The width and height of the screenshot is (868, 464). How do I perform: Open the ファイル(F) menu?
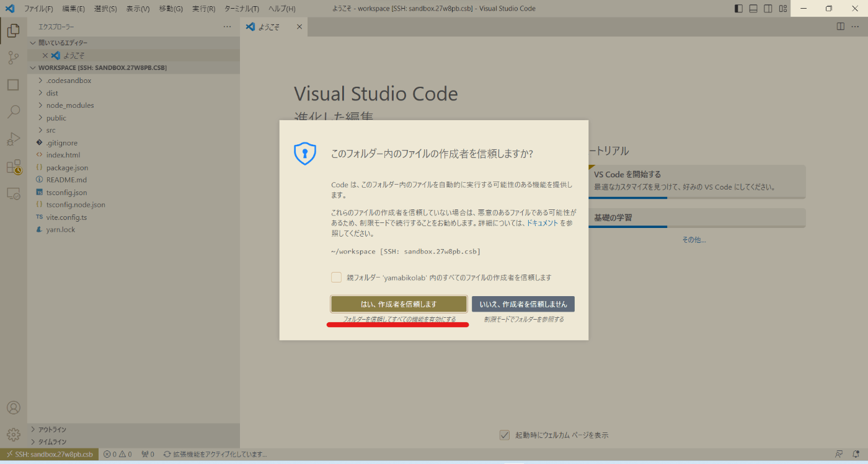tap(38, 9)
